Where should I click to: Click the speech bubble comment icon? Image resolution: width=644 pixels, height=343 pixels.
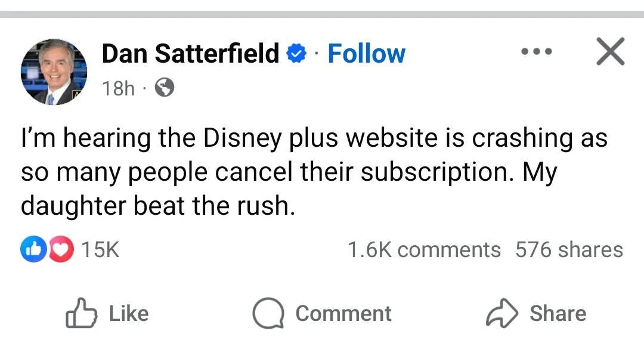point(267,314)
